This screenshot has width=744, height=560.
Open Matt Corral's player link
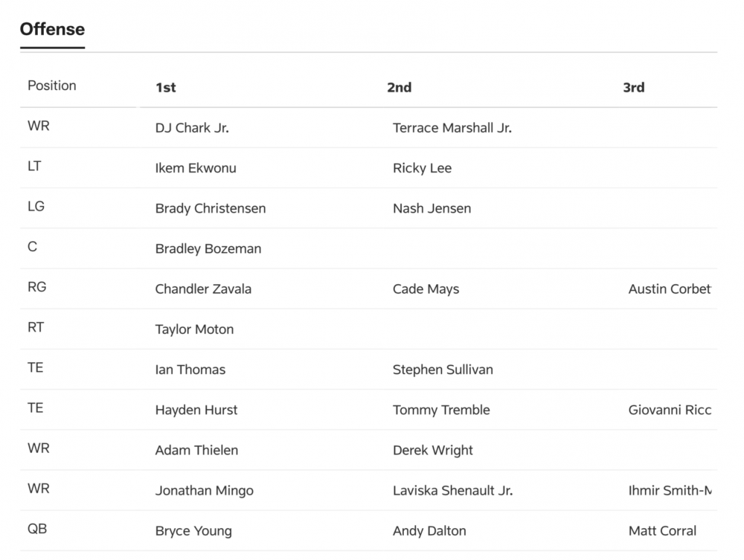pyautogui.click(x=662, y=531)
